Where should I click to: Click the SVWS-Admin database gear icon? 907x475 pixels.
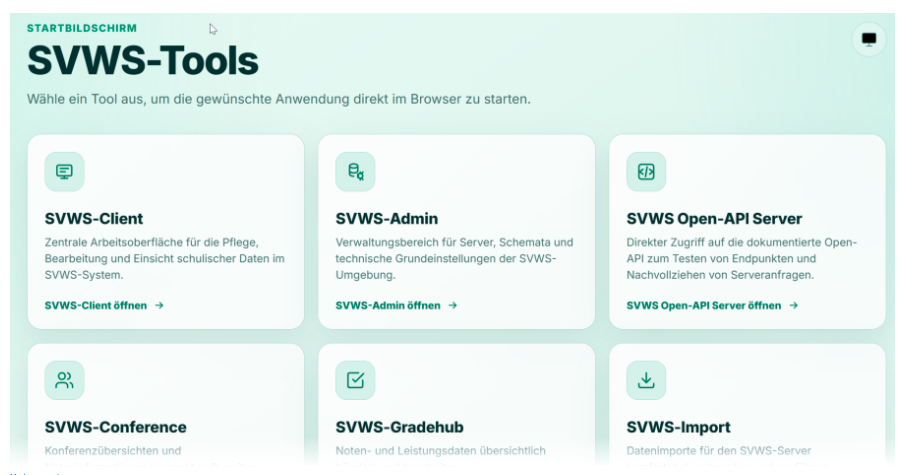tap(355, 172)
